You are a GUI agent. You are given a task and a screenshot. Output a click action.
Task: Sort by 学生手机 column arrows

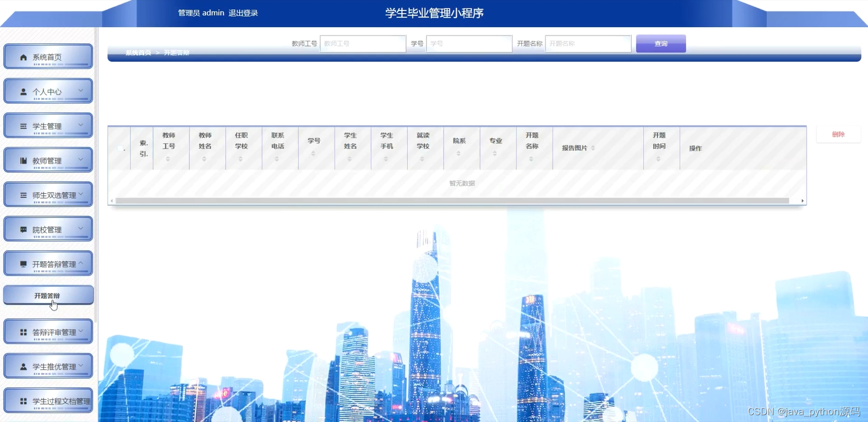point(386,159)
